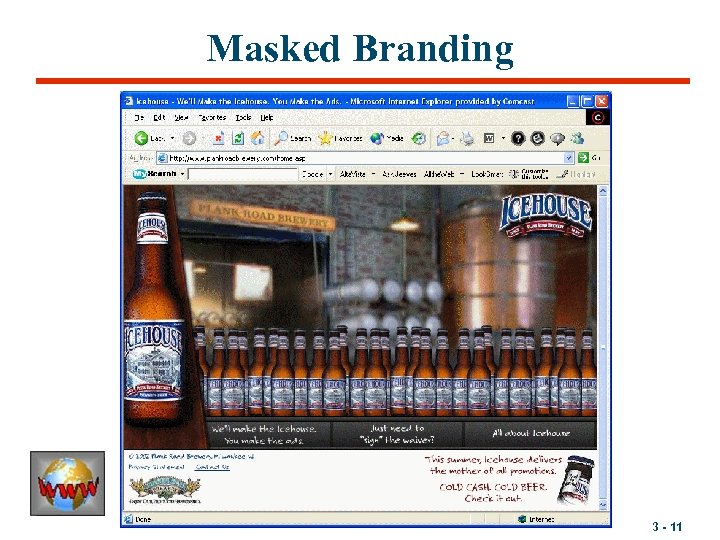The height and width of the screenshot is (540, 720).
Task: Open the Favorites menu
Action: 212,118
